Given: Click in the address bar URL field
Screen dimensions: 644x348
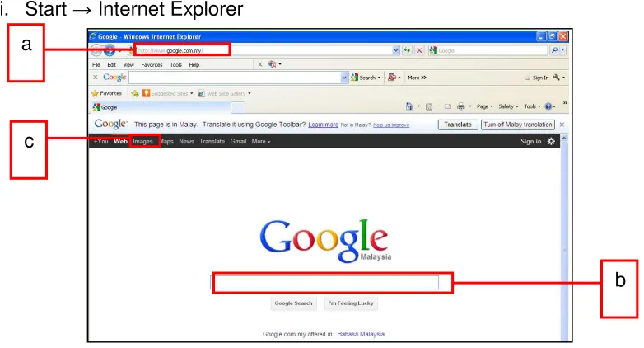Looking at the screenshot, I should tap(263, 50).
